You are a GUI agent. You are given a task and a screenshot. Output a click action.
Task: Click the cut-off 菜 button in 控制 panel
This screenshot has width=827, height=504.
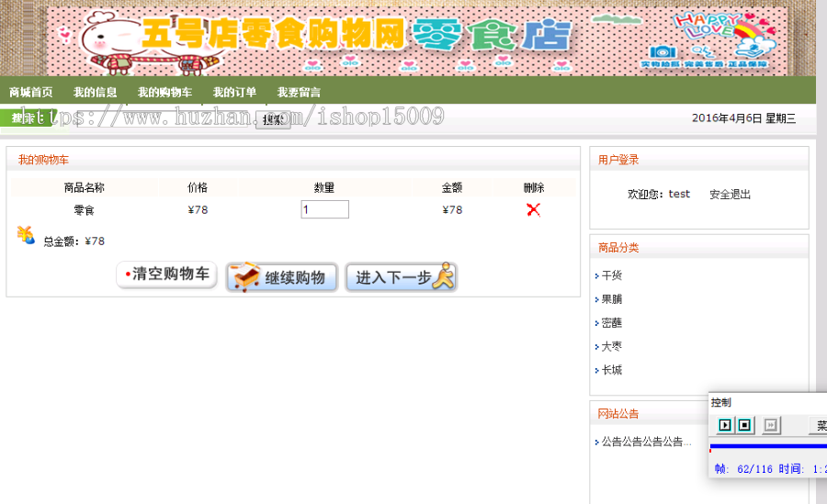[818, 425]
